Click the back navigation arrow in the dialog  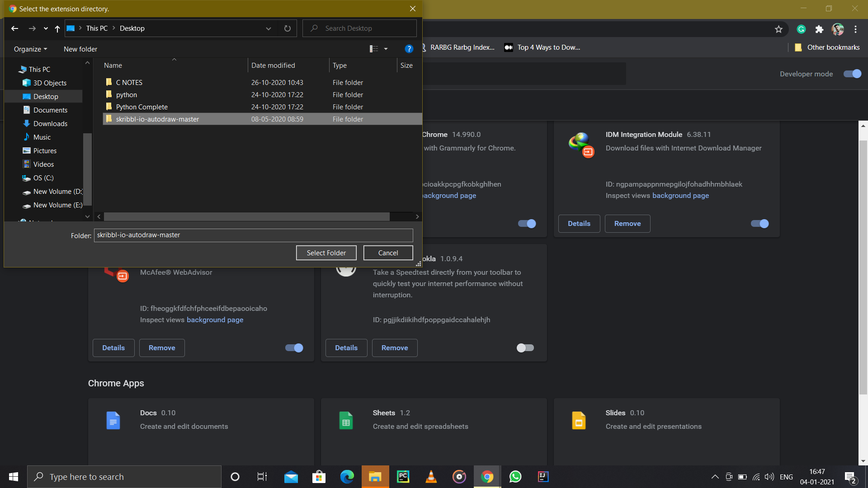[x=14, y=28]
